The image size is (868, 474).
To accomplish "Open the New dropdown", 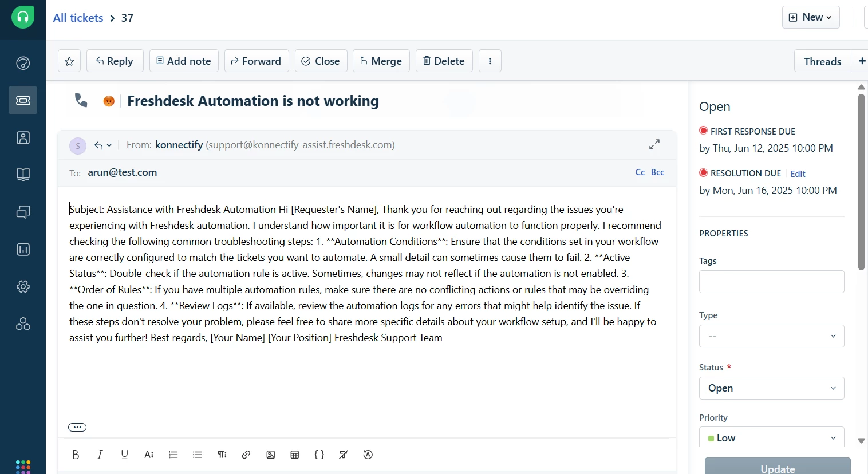I will [811, 17].
